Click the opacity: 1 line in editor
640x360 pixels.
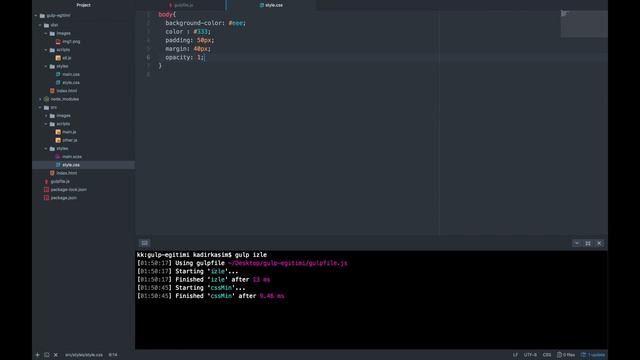click(x=185, y=58)
